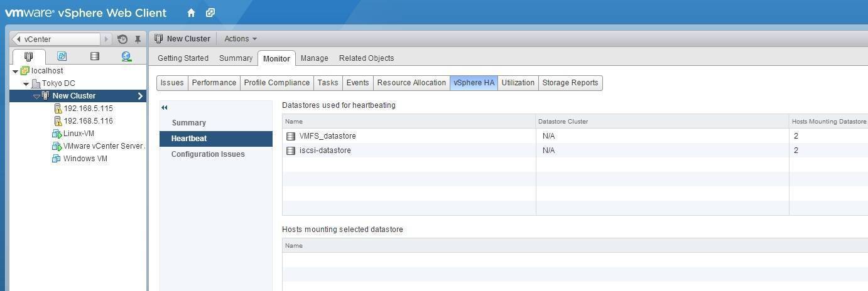Screen dimensions: 868x291
Task: Pin the navigator panel with the pin icon
Action: pos(138,39)
